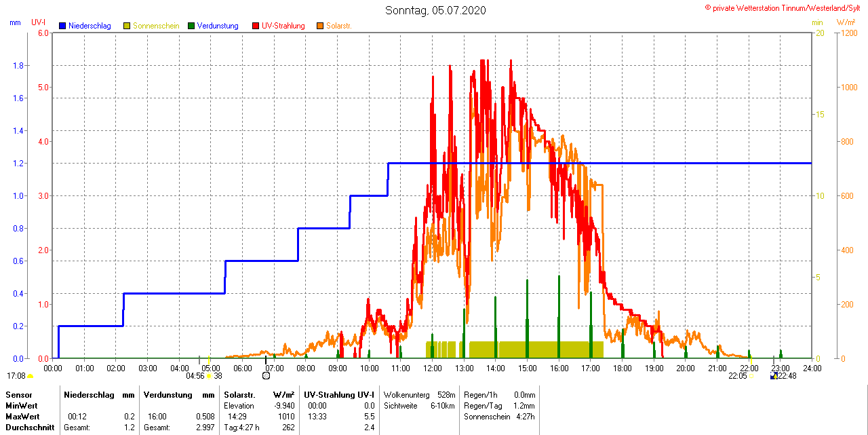Click the Wolkenunterg label in table

(x=408, y=395)
